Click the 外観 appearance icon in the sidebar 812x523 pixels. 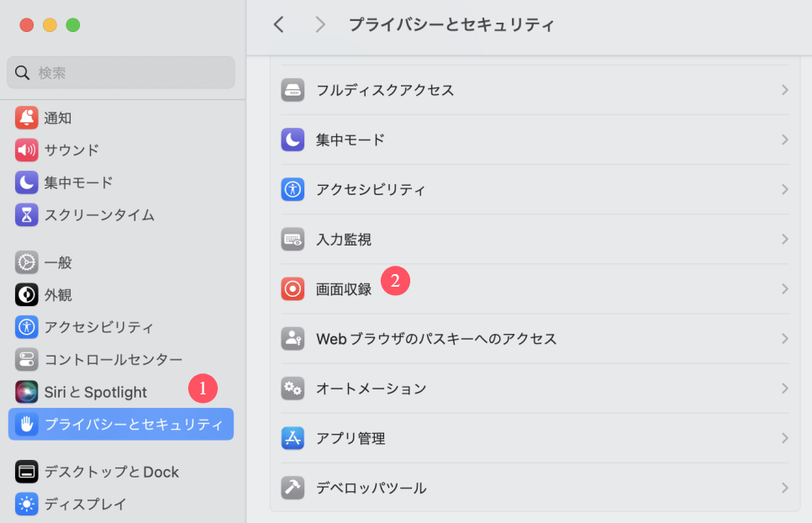pos(24,294)
